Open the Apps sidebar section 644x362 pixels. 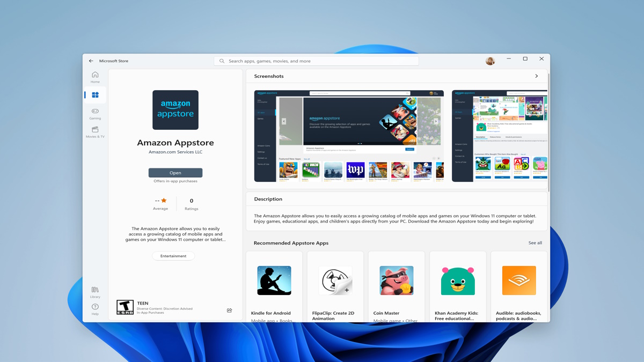95,95
